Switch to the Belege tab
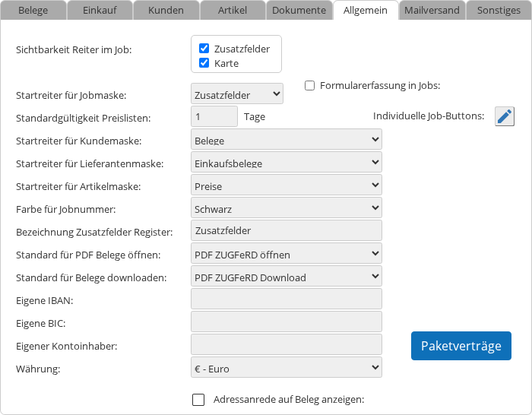The width and height of the screenshot is (532, 415). tap(33, 11)
